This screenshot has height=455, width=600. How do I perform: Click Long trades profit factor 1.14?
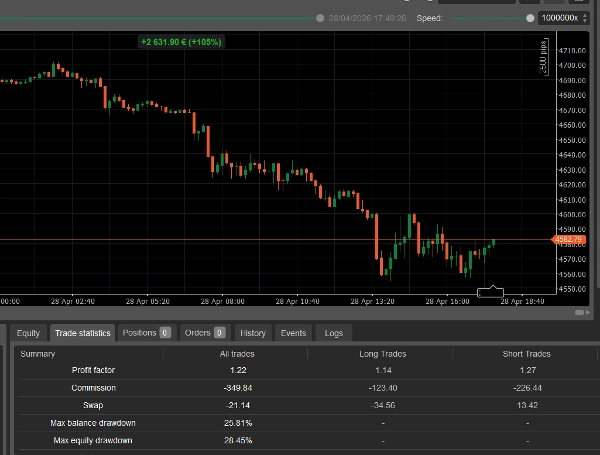383,370
